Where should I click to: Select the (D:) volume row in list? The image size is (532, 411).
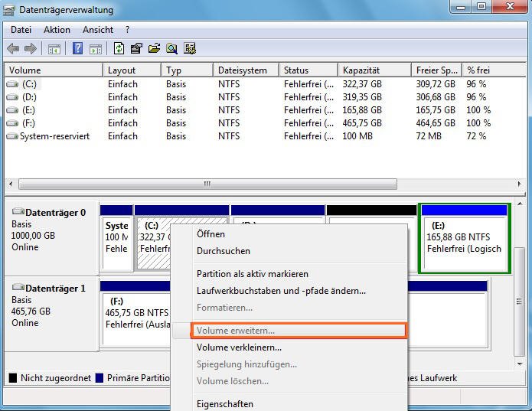[29, 97]
